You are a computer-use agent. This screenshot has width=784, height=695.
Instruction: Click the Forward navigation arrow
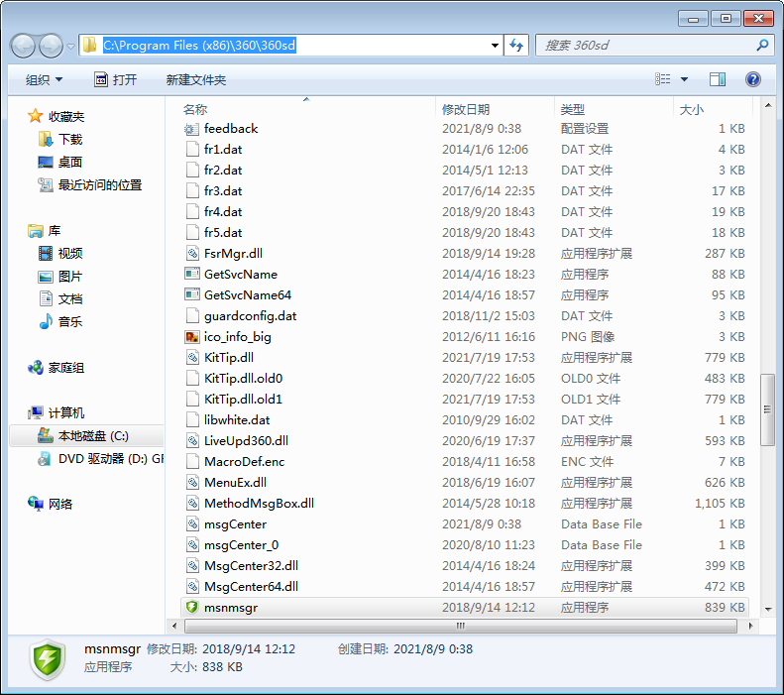[51, 46]
